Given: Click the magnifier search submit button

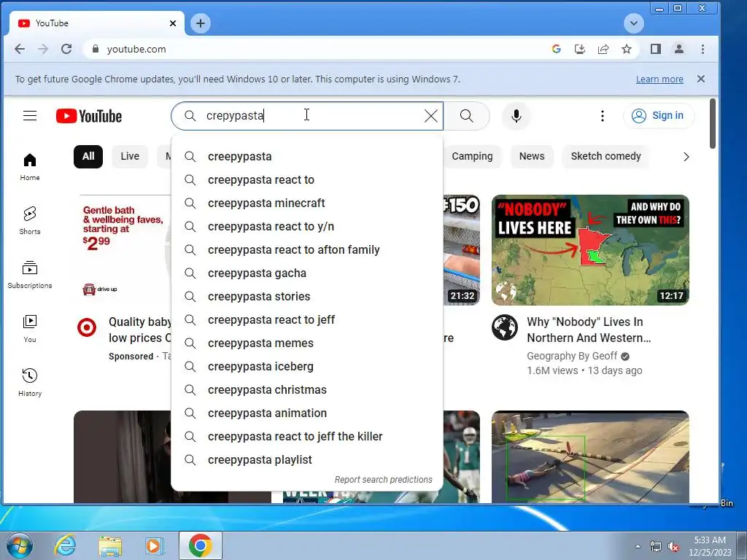Looking at the screenshot, I should 466,116.
